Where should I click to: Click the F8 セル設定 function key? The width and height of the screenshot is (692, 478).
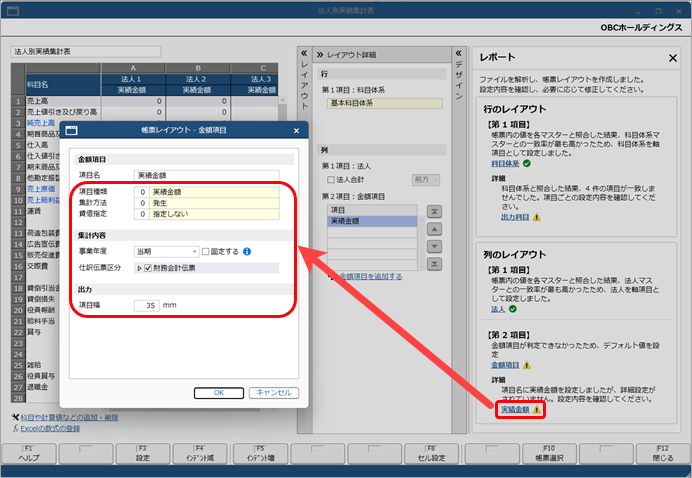click(431, 454)
